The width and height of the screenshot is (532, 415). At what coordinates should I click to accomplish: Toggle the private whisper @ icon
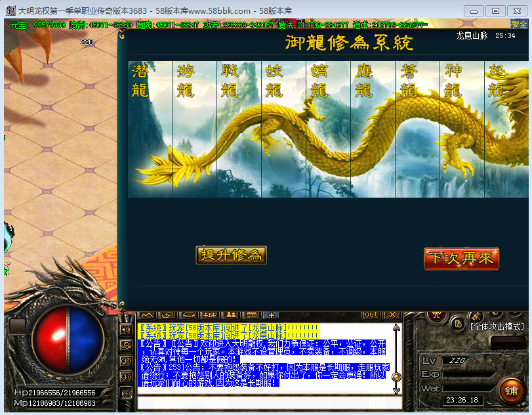coord(126,361)
